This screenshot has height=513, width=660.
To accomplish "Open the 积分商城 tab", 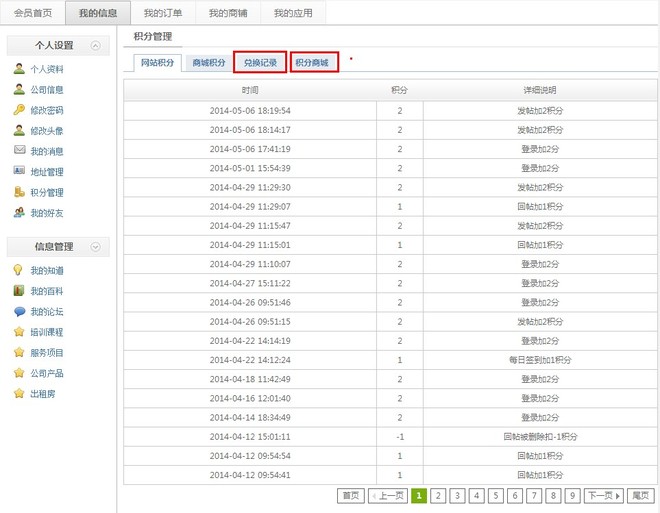I will [x=314, y=63].
